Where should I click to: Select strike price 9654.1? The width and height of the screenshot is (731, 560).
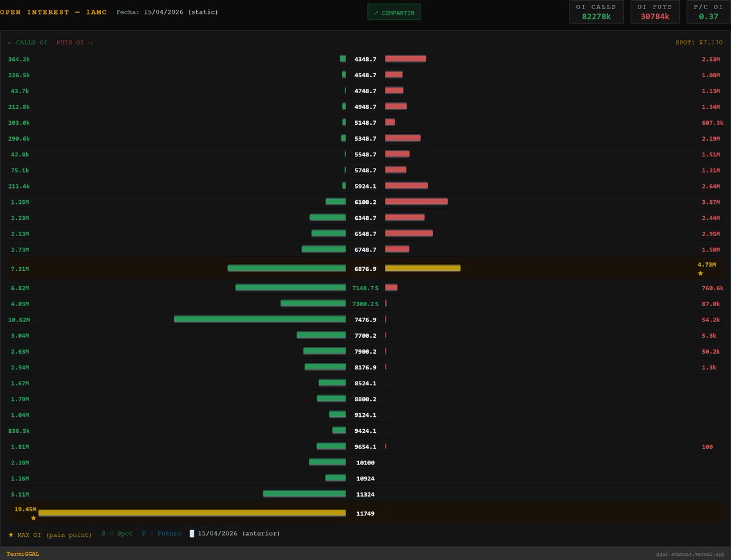click(x=365, y=446)
